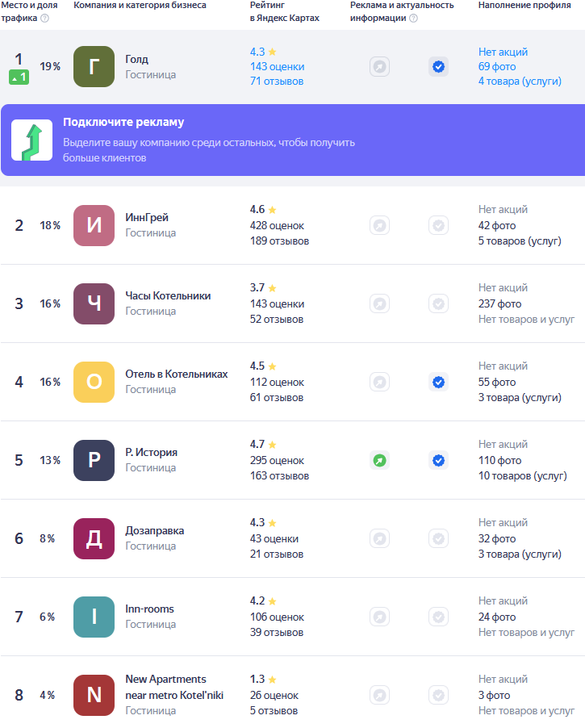Viewport: 585px width, 728px height.
Task: Click the Часы Котельники avatar tile
Action: pos(94,303)
